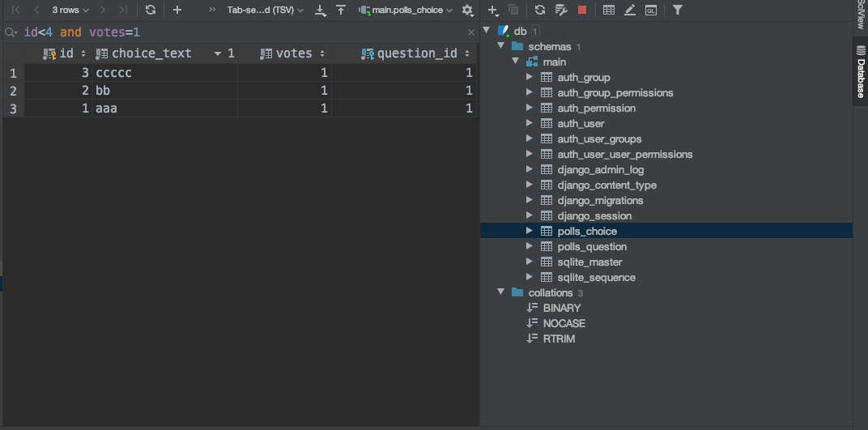Image resolution: width=868 pixels, height=430 pixels.
Task: Add a new row to table
Action: 177,10
